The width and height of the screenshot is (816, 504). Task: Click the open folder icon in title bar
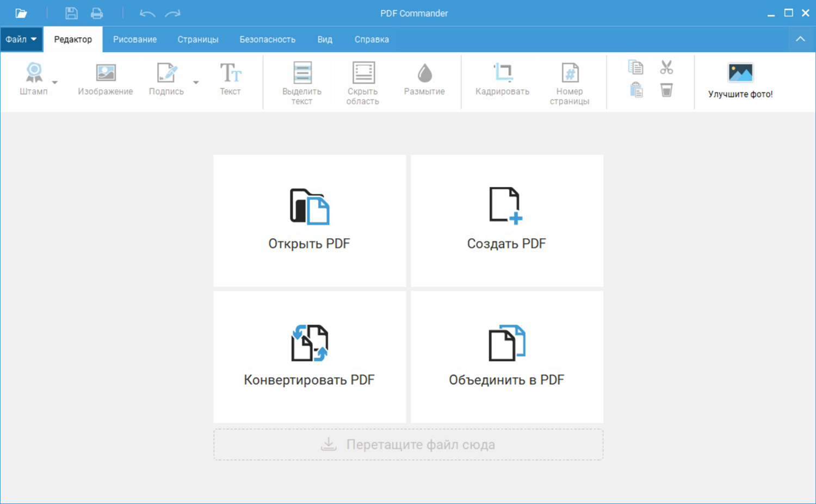click(21, 13)
